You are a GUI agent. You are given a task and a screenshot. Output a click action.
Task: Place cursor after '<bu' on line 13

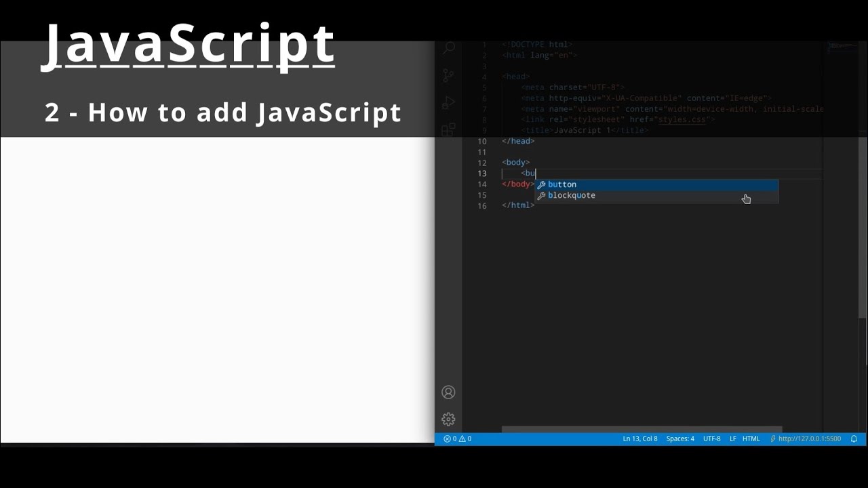point(536,174)
